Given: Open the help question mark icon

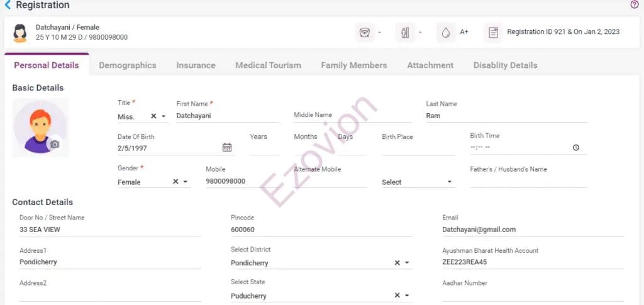Looking at the screenshot, I should pos(635,4).
